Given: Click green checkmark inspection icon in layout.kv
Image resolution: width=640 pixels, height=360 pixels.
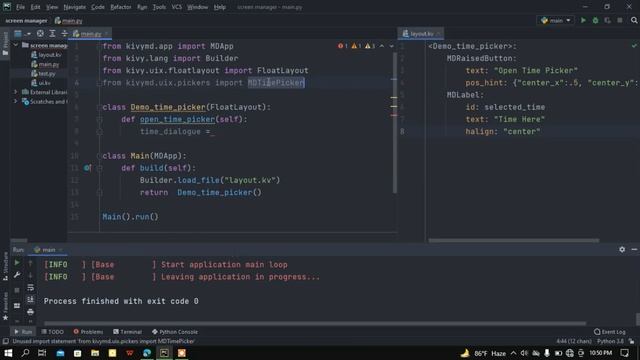Looking at the screenshot, I should (634, 46).
